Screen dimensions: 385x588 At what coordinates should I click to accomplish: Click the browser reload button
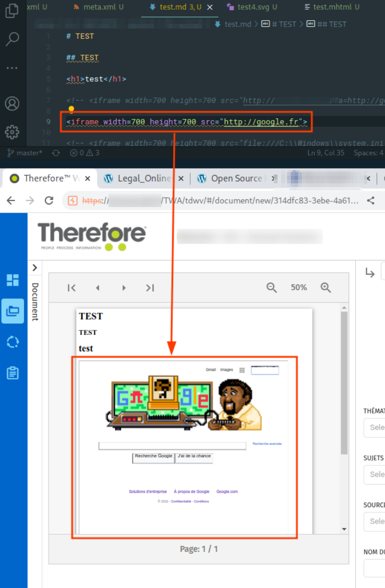49,200
